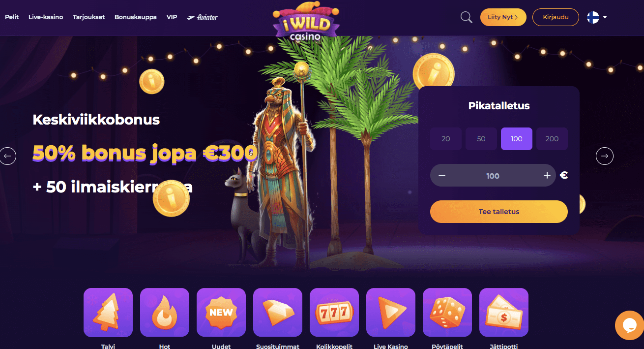Viewport: 644px width, 349px height.
Task: Choose the 200 euro deposit option
Action: pyautogui.click(x=552, y=139)
